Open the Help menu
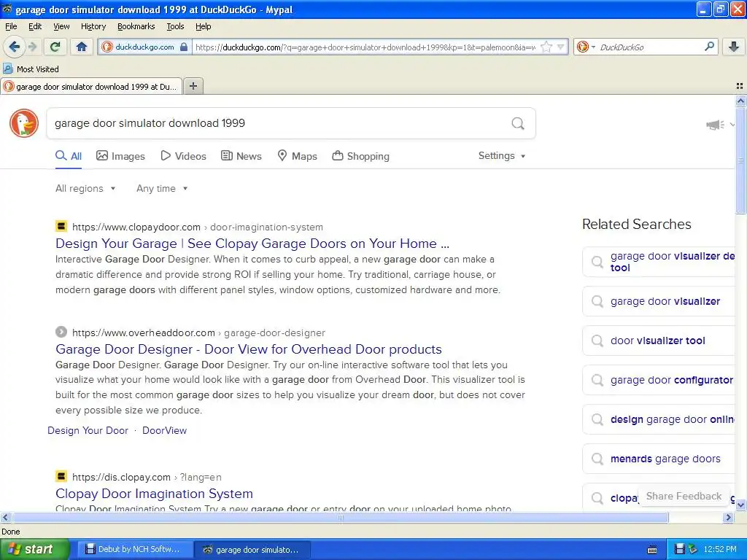The height and width of the screenshot is (560, 747). tap(204, 26)
